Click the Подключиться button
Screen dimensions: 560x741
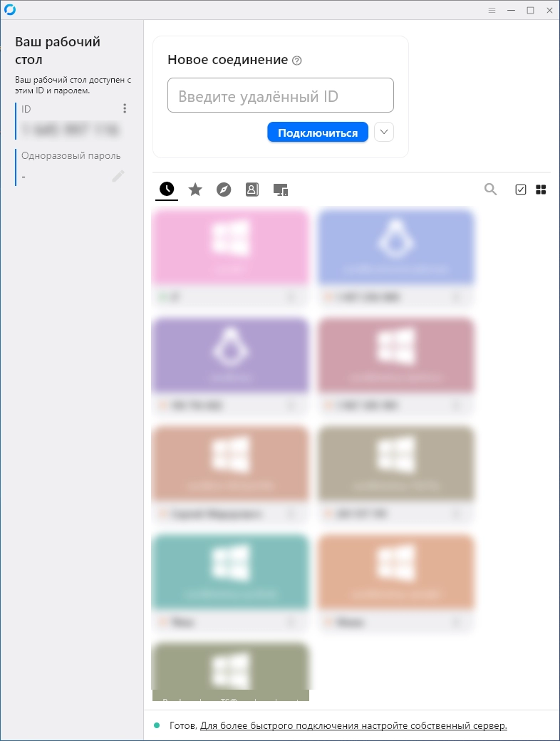coord(318,133)
